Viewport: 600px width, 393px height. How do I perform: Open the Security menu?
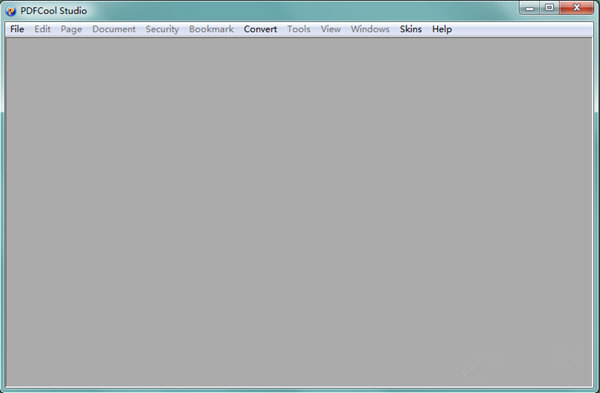tap(162, 29)
